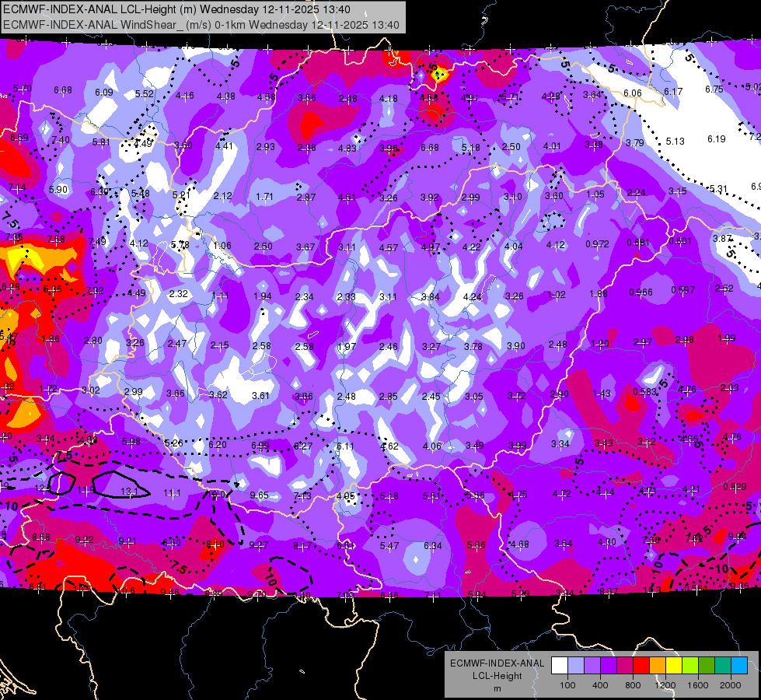The image size is (761, 700).
Task: Click the grid value 1.71
Action: click(264, 197)
